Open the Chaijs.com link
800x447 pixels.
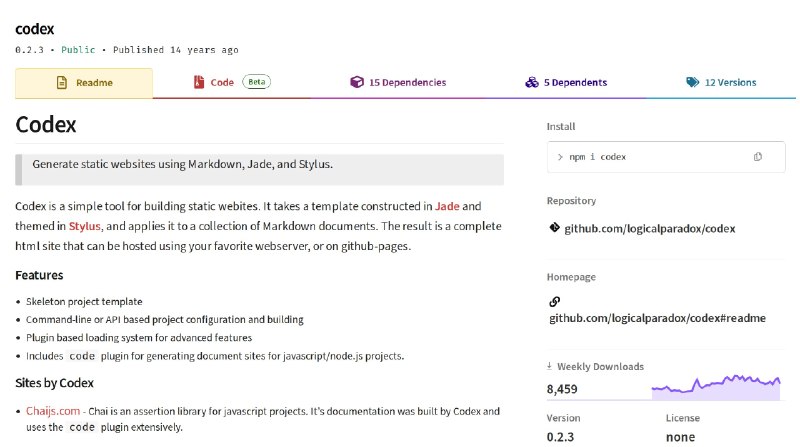[53, 411]
